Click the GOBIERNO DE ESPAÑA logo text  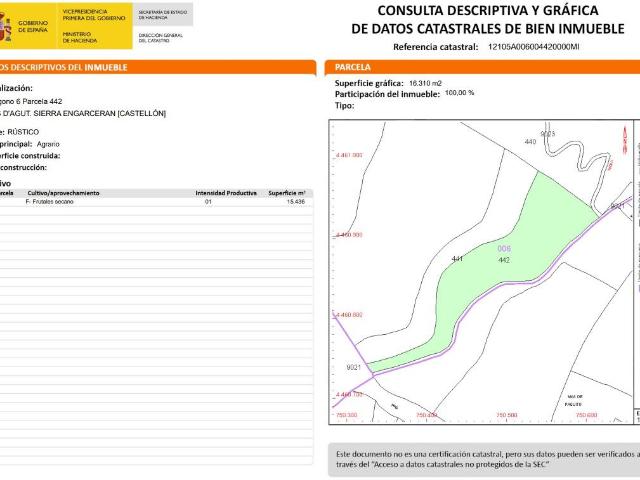[x=33, y=27]
